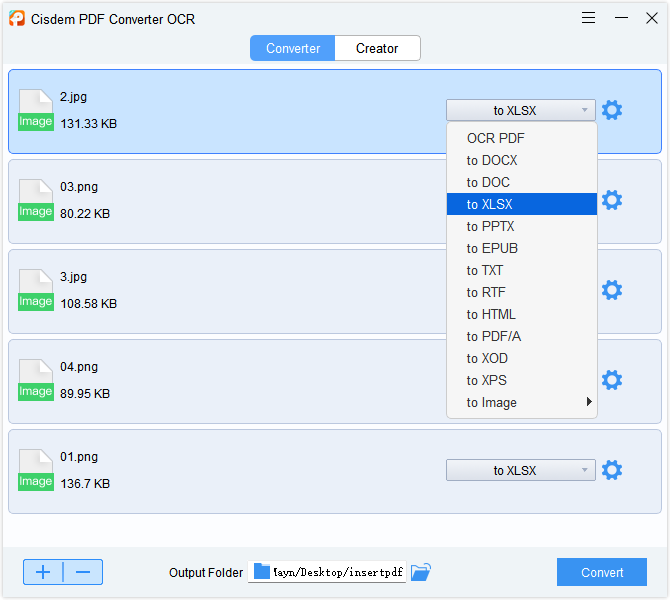Viewport: 670px width, 600px height.
Task: Open settings gear for 01.png
Action: coord(612,470)
